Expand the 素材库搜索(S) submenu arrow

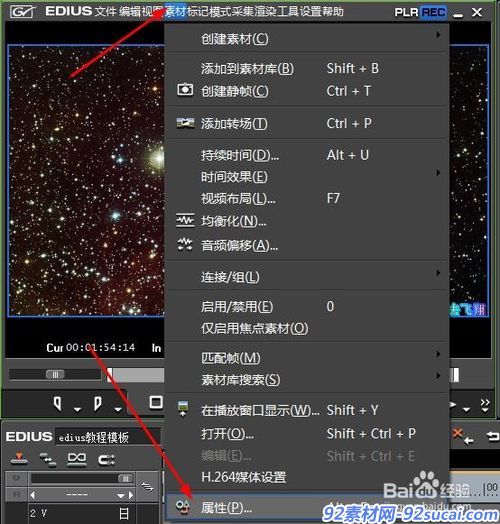click(x=438, y=376)
